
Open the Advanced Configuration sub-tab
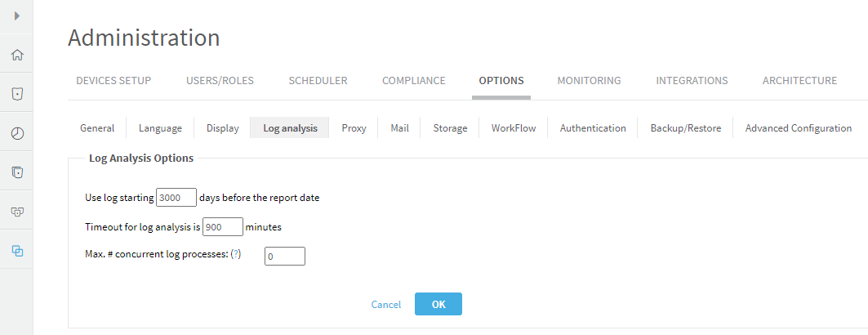(x=798, y=128)
